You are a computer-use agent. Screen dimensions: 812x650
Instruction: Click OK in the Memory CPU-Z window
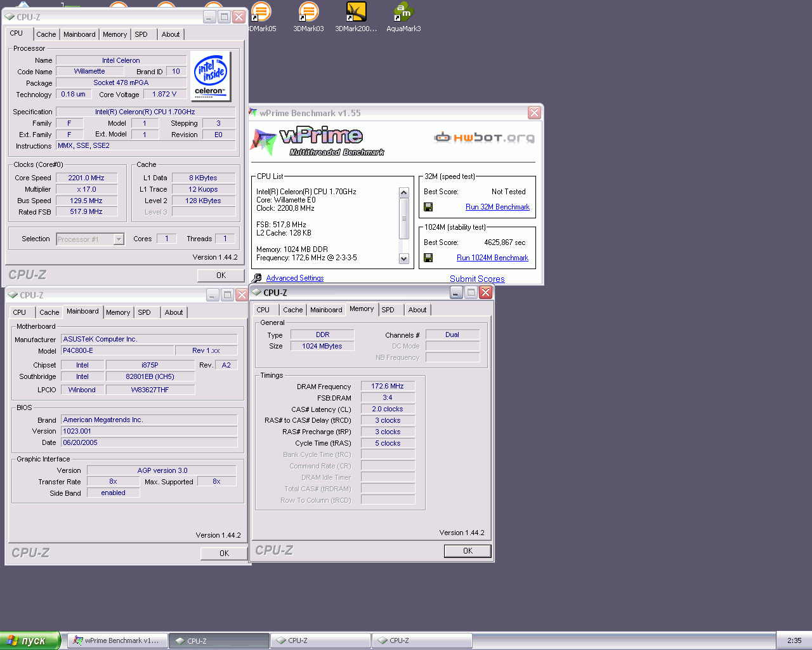click(468, 551)
